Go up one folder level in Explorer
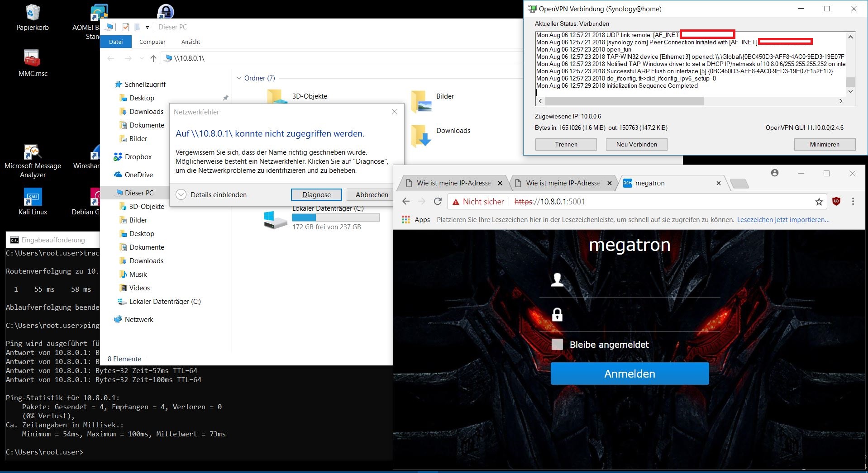Screen dimensions: 868x473 pyautogui.click(x=153, y=58)
